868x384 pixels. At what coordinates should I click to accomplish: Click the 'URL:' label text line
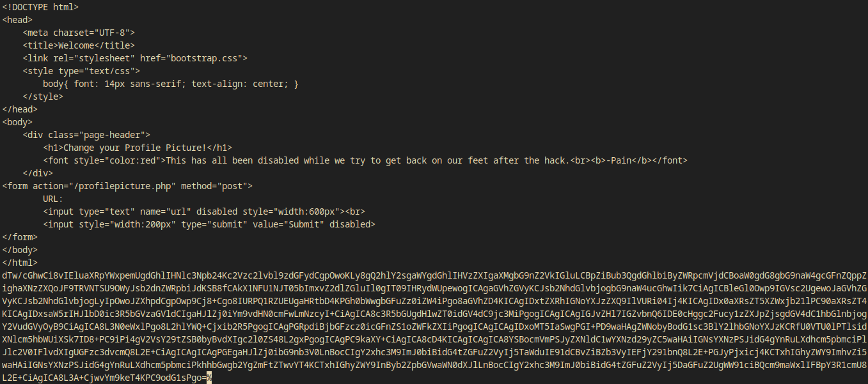pos(53,199)
